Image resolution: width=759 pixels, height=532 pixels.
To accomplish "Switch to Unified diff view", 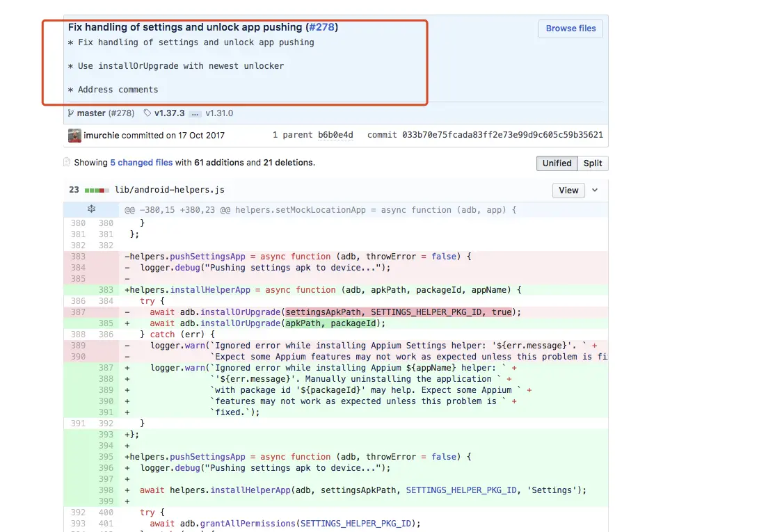I will [557, 163].
